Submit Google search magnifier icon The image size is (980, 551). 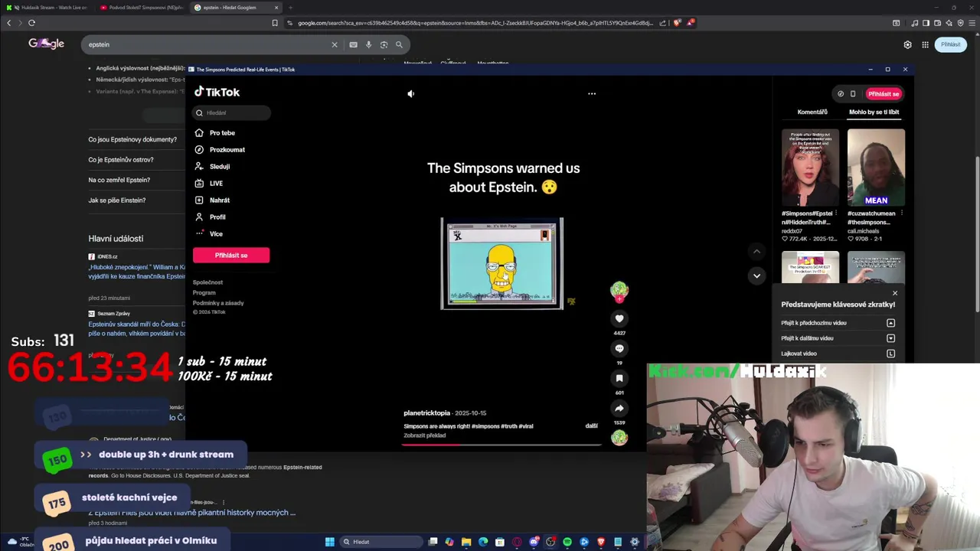click(x=399, y=44)
